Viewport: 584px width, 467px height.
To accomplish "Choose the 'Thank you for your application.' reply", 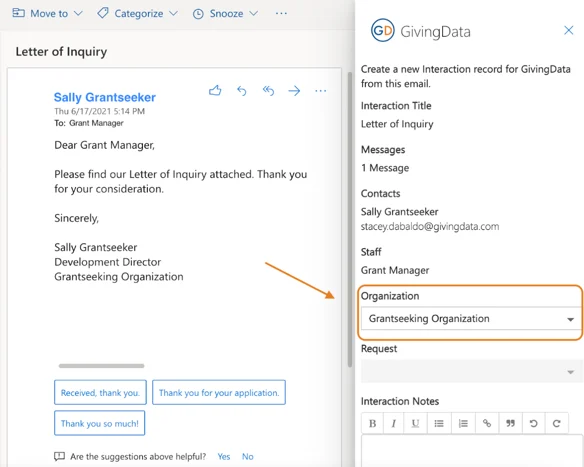I will (x=219, y=393).
